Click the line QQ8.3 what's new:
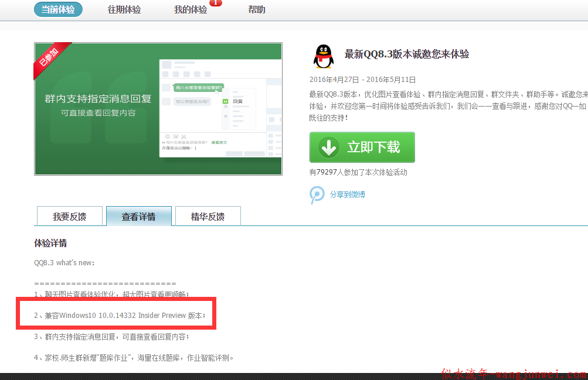 click(x=64, y=263)
